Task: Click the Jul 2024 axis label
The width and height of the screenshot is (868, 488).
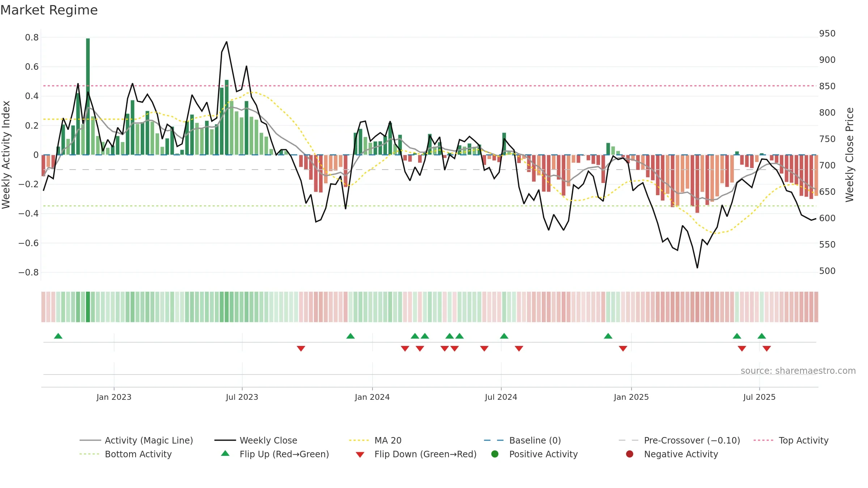Action: tap(501, 397)
